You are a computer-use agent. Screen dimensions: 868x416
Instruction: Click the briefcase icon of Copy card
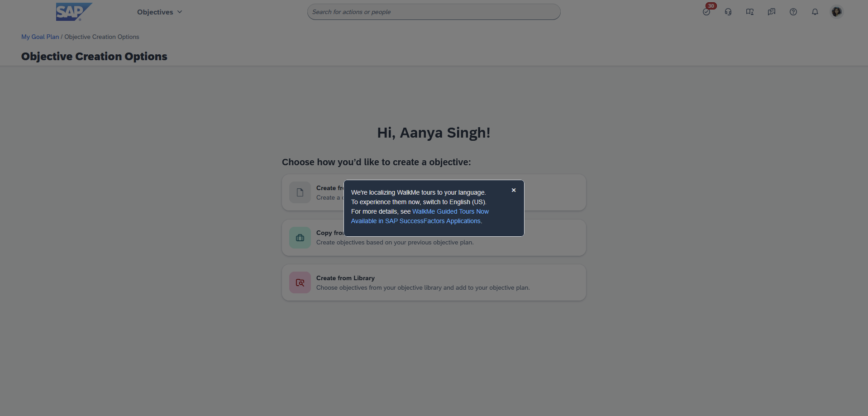pyautogui.click(x=300, y=238)
